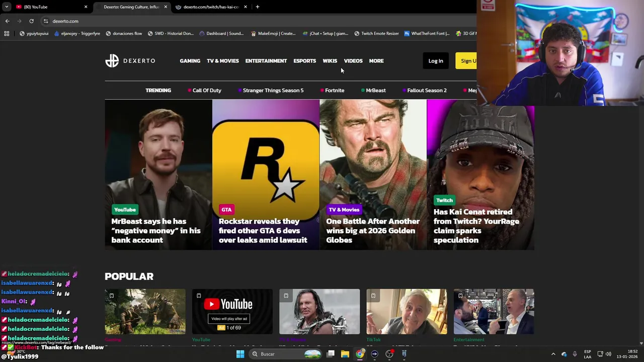Open Task View on the taskbar
This screenshot has height=362, width=644.
(x=331, y=354)
